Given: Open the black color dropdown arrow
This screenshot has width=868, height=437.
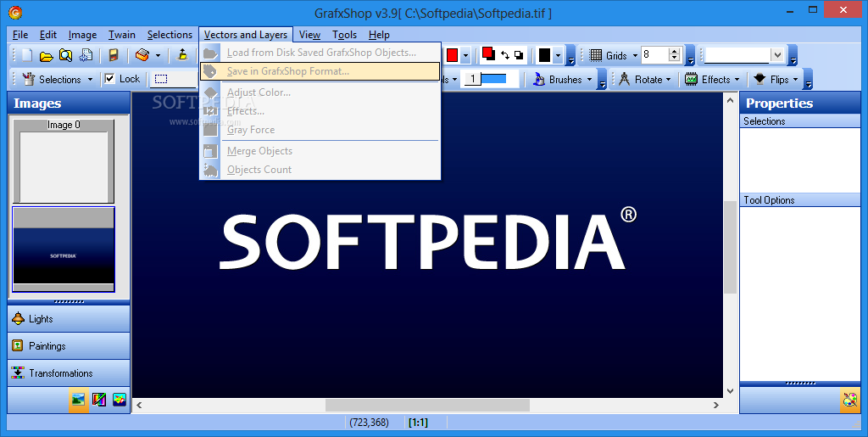Looking at the screenshot, I should pos(558,56).
